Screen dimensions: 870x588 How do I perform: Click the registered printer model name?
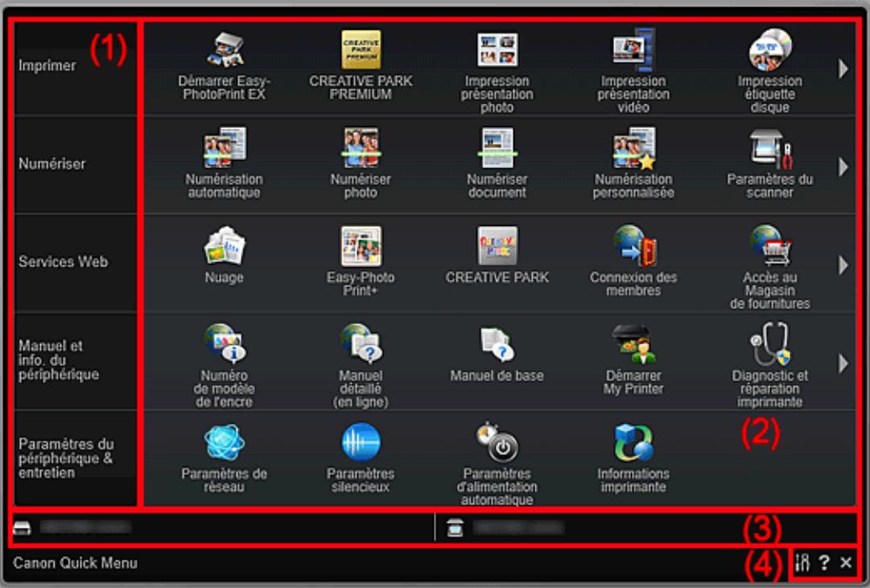(85, 526)
